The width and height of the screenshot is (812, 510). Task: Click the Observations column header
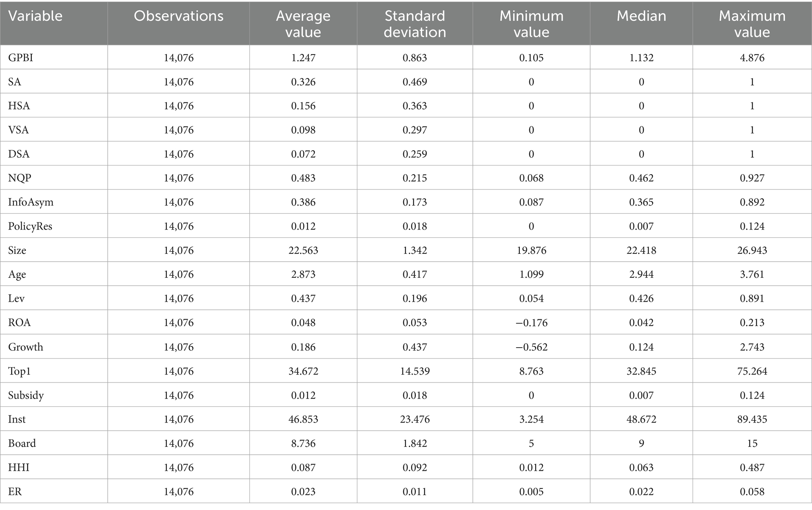tap(179, 16)
